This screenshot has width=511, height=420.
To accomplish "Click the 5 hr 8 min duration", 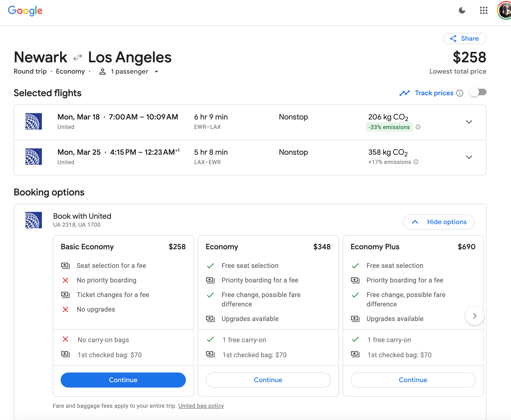I will [211, 152].
